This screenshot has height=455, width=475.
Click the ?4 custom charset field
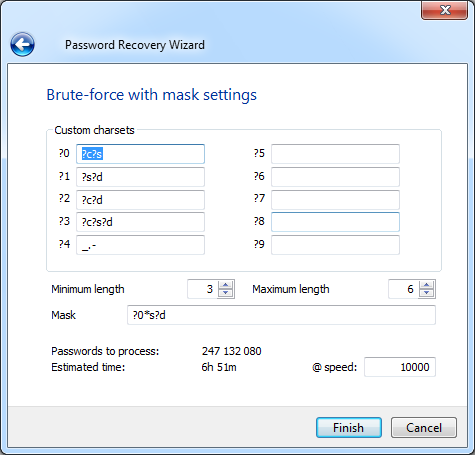[x=140, y=245]
